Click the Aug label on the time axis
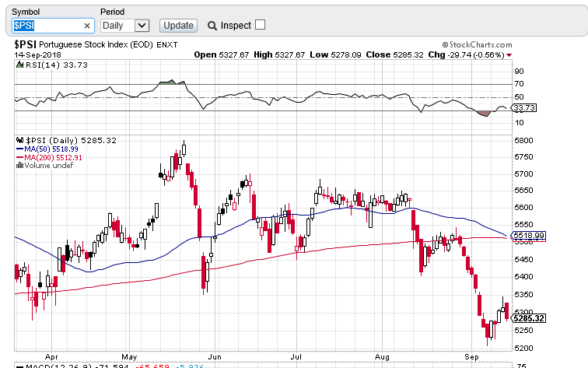This screenshot has width=588, height=368. [382, 357]
